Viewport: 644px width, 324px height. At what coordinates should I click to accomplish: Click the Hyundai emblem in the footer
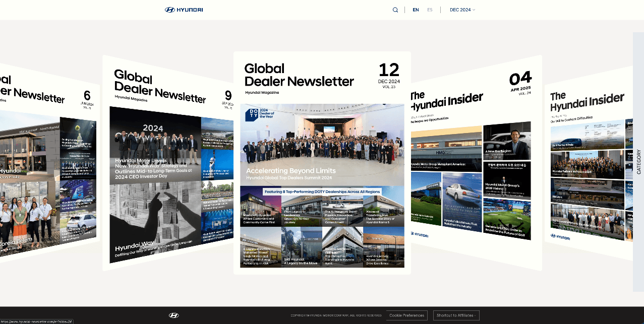point(173,315)
